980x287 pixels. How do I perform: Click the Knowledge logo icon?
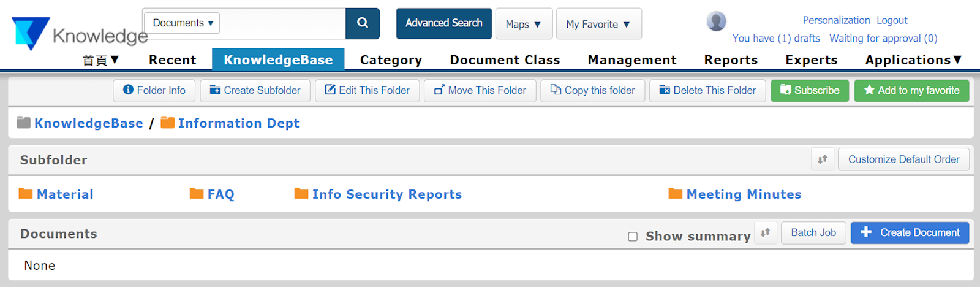pyautogui.click(x=30, y=33)
